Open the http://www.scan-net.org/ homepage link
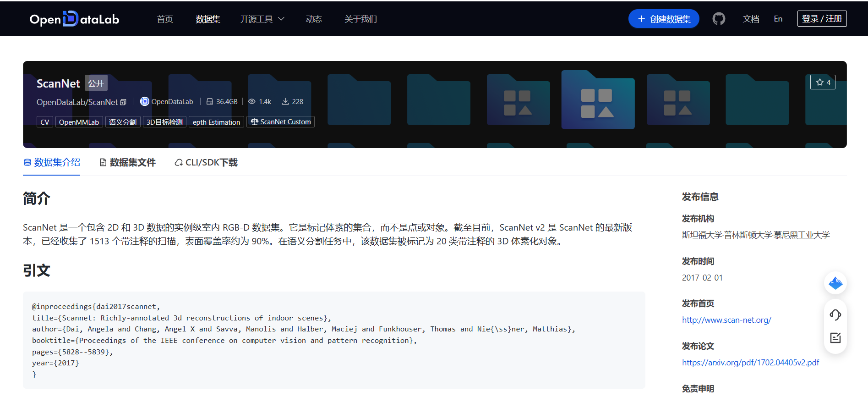Screen dimensions: 868x397 [x=726, y=320]
